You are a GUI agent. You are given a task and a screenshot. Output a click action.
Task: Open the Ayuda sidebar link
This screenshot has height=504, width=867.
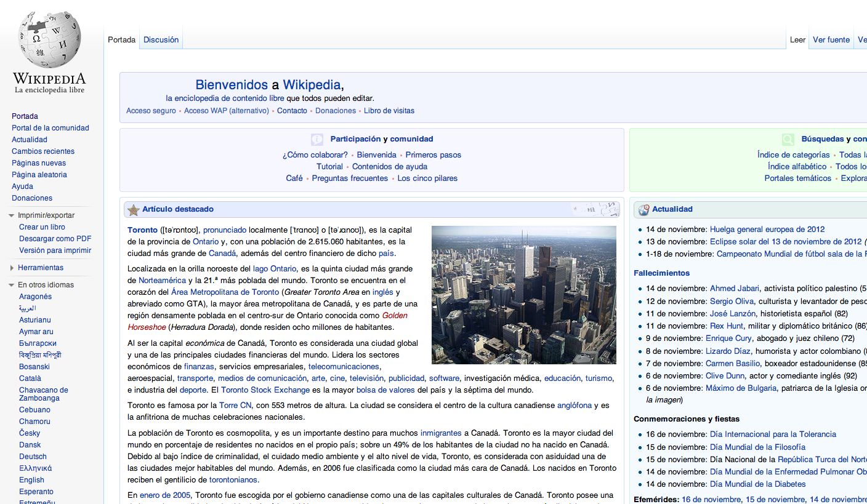[x=22, y=186]
